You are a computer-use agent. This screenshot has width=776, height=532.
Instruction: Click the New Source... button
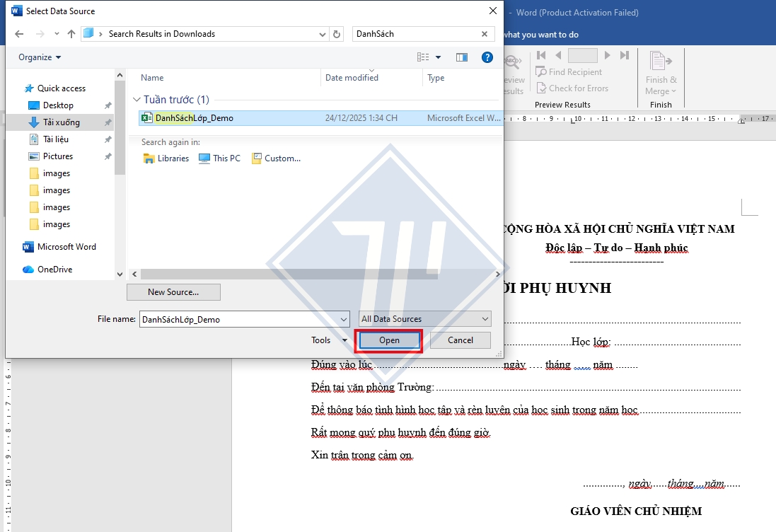(x=173, y=291)
